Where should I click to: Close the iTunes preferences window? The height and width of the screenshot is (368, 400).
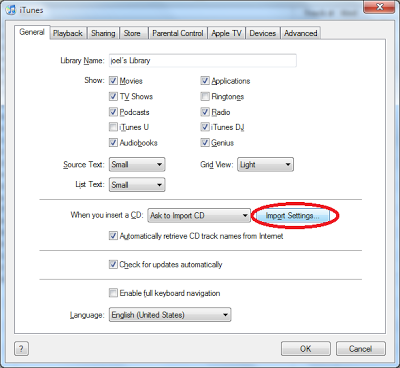tap(379, 7)
